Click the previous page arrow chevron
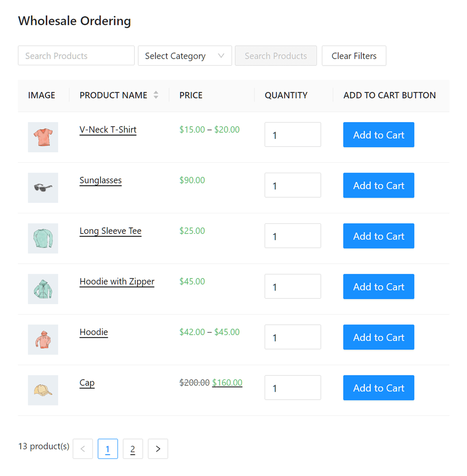 83,448
